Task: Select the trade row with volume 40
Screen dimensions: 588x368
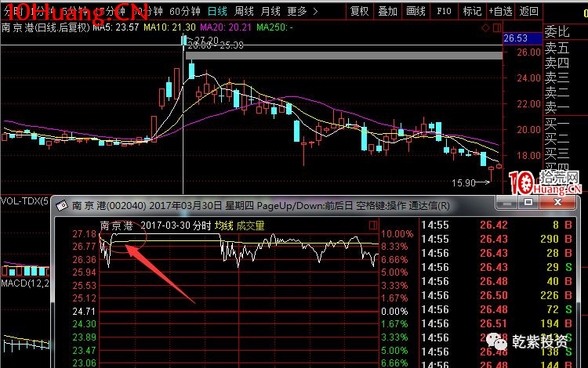Action: point(496,282)
